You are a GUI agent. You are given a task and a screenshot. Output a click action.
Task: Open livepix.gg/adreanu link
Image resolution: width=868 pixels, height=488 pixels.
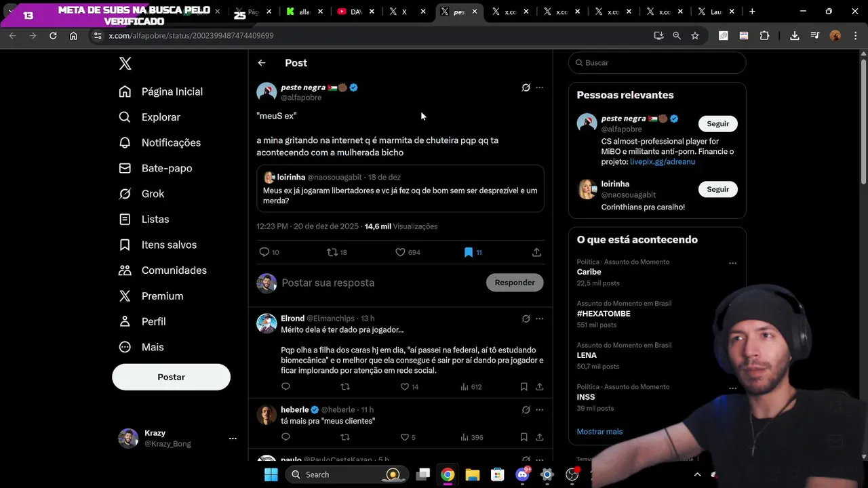pyautogui.click(x=663, y=162)
